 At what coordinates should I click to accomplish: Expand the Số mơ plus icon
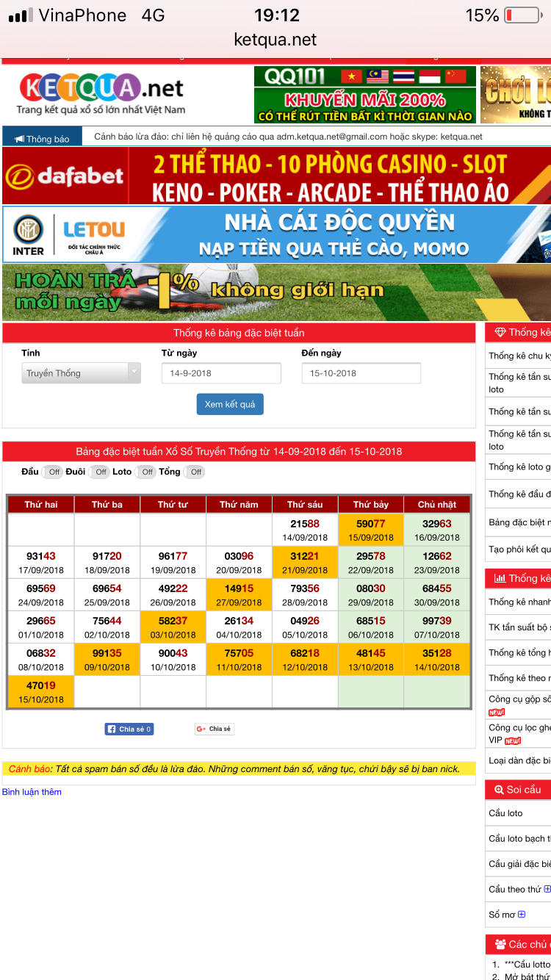(x=522, y=915)
